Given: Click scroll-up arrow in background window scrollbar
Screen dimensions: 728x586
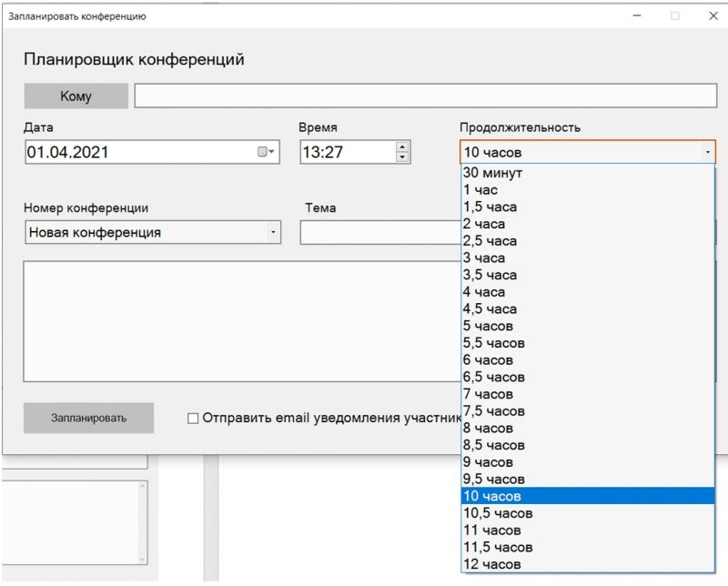Looking at the screenshot, I should [x=142, y=486].
